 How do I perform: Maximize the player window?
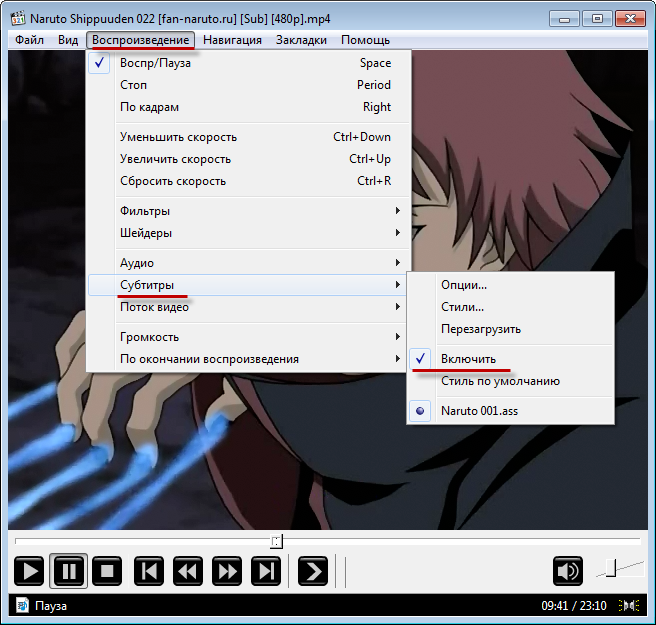pos(597,19)
